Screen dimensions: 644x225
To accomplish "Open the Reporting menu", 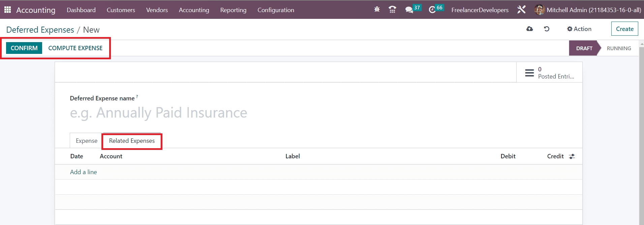I will tap(233, 10).
